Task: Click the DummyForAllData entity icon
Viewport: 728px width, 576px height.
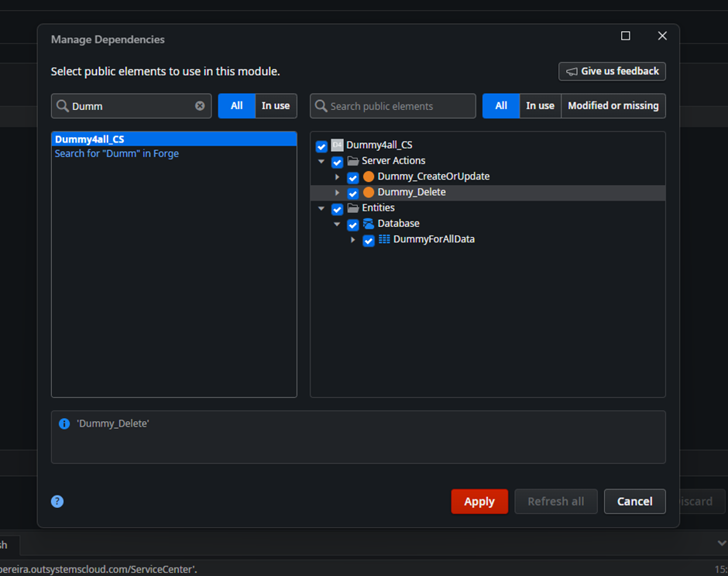Action: tap(384, 239)
